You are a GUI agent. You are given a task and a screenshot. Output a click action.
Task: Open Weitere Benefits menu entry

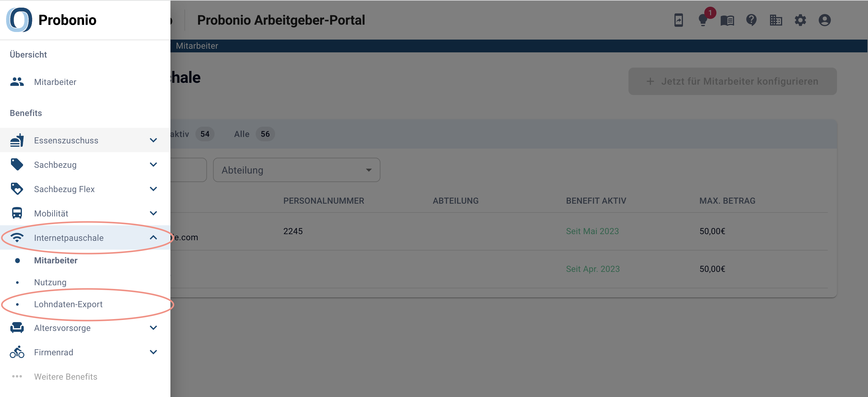point(66,376)
